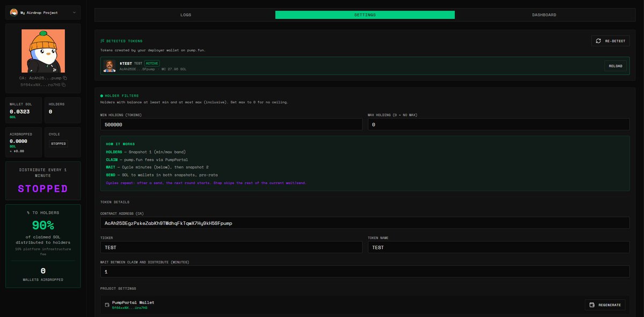Click the Wait Between Claim and Distribute field
The width and height of the screenshot is (644, 317).
[365, 271]
